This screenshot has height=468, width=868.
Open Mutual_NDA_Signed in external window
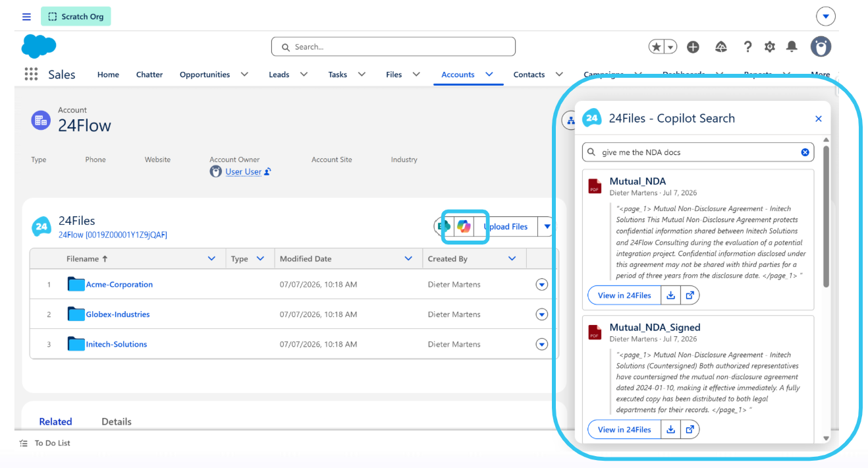coord(690,429)
